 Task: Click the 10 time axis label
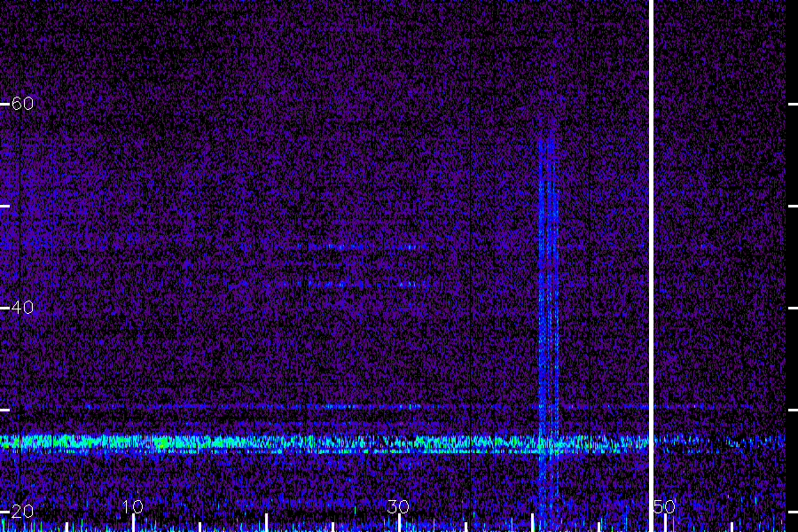coord(132,506)
